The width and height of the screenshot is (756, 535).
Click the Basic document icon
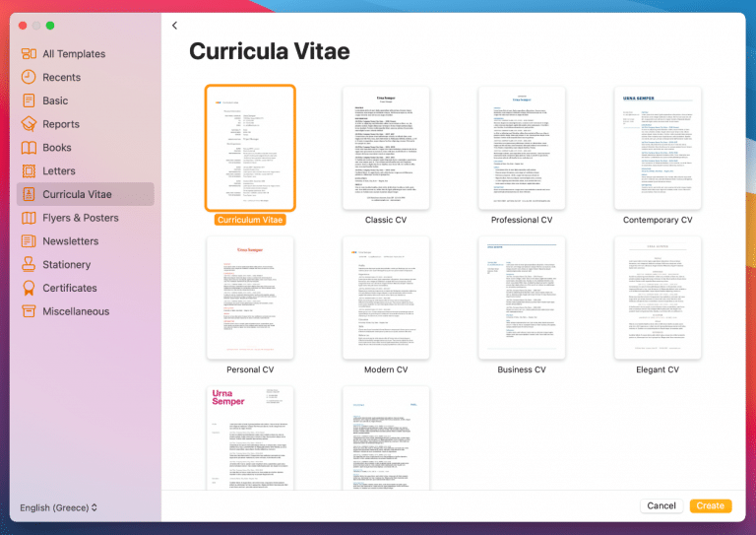(29, 100)
